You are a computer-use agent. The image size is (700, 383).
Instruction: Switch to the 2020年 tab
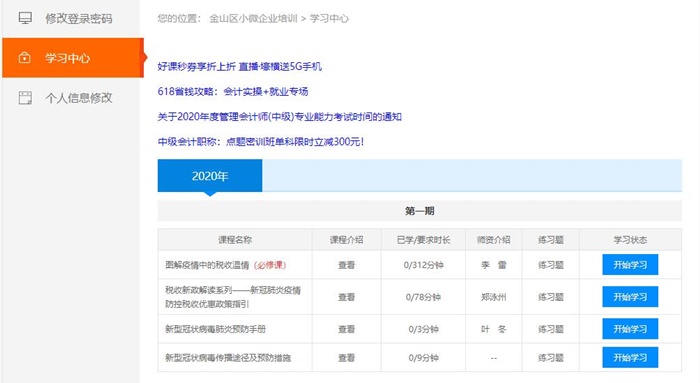coord(210,176)
